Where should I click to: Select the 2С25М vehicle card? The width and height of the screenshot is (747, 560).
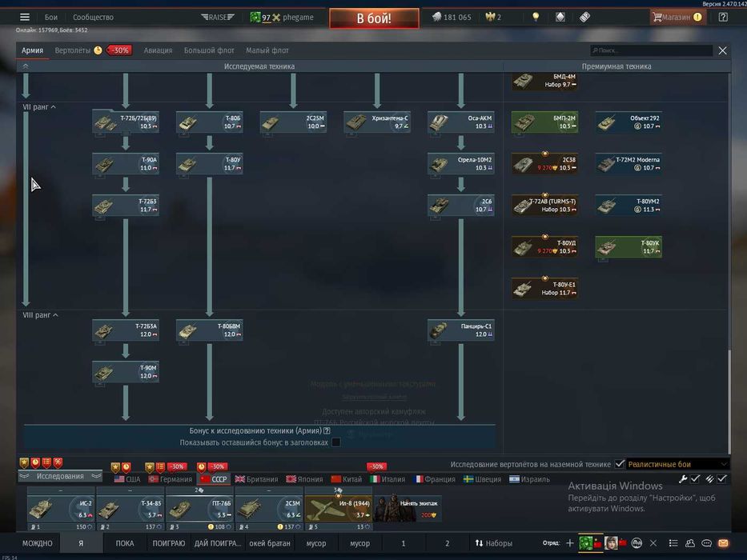294,122
